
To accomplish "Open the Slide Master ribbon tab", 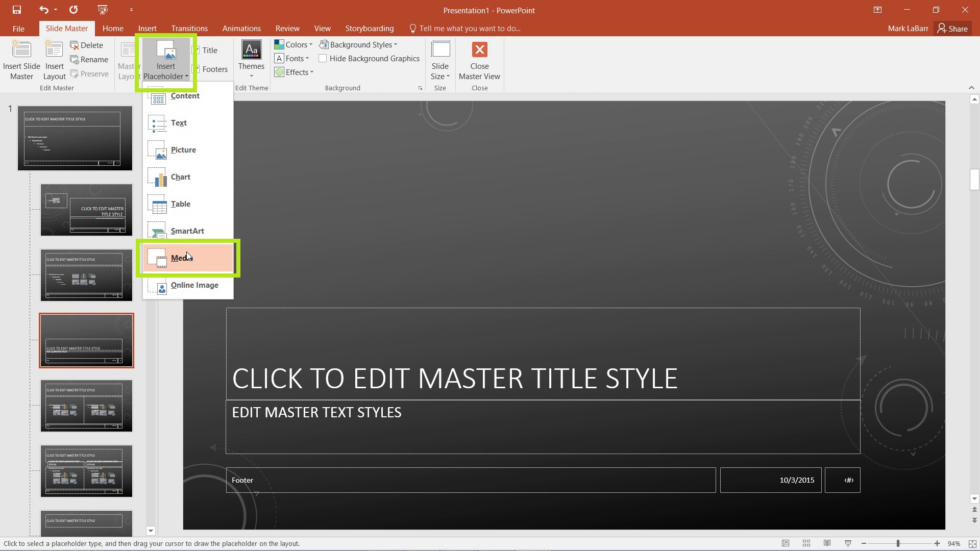I will tap(67, 28).
